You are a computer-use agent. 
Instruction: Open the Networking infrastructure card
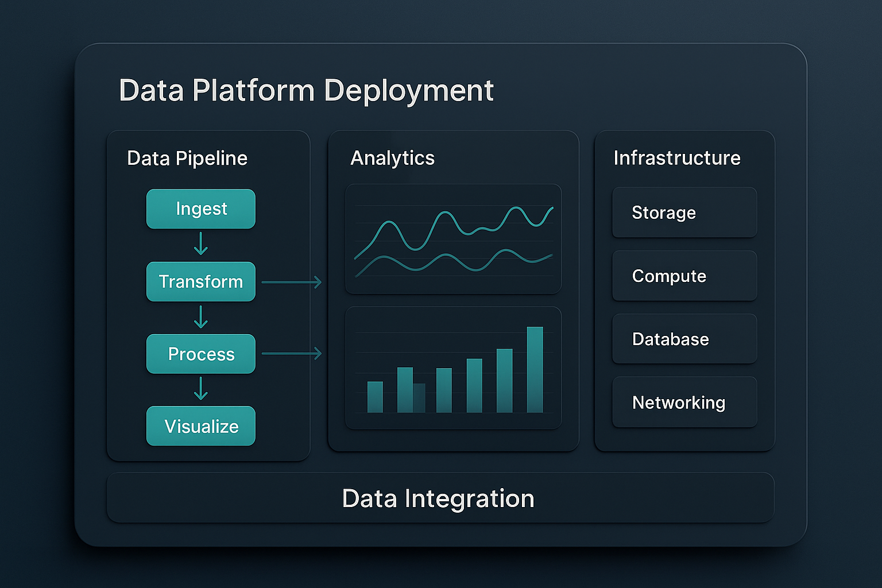click(684, 402)
